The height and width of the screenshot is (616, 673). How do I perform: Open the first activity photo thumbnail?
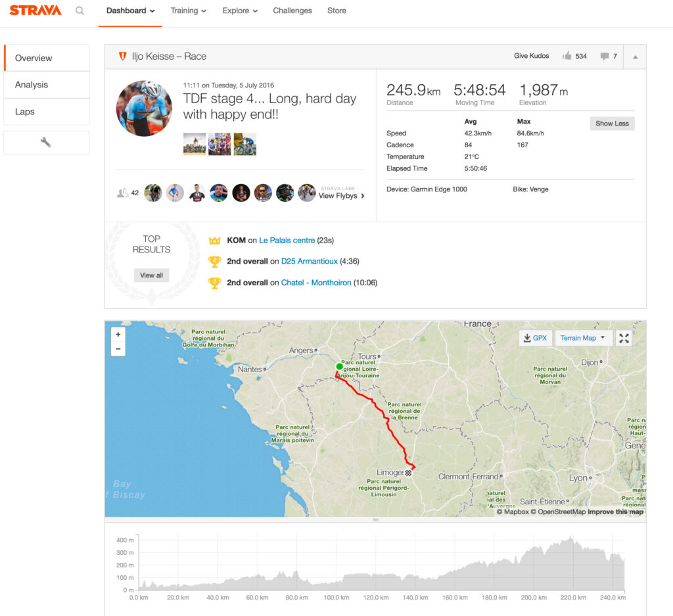(x=195, y=144)
